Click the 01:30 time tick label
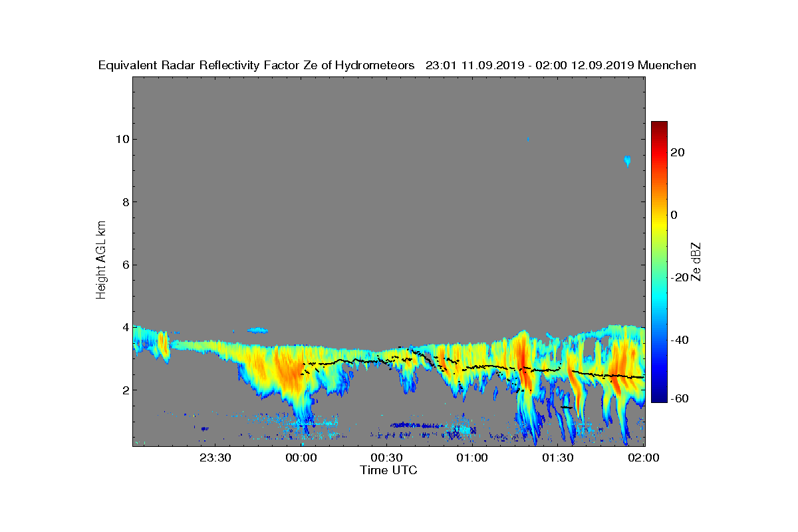 tap(558, 458)
